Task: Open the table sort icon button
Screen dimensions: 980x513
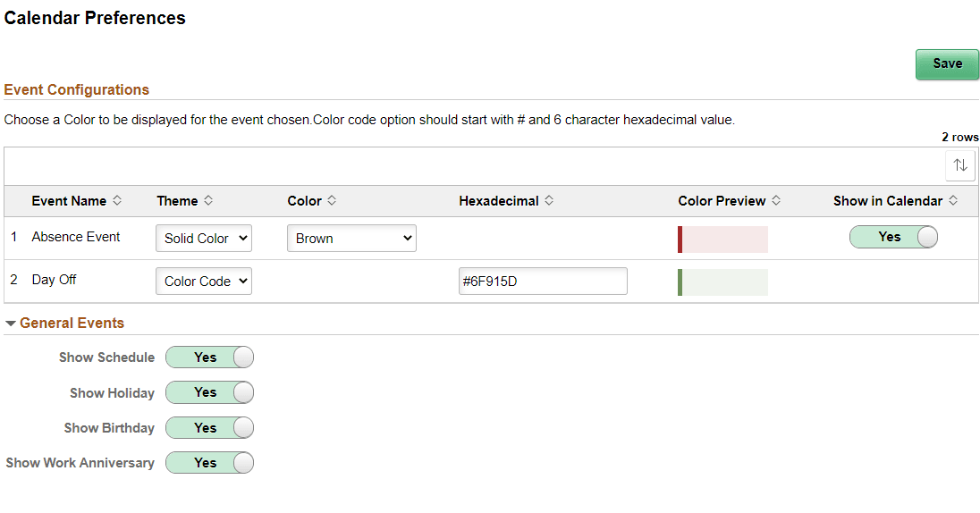Action: point(960,165)
